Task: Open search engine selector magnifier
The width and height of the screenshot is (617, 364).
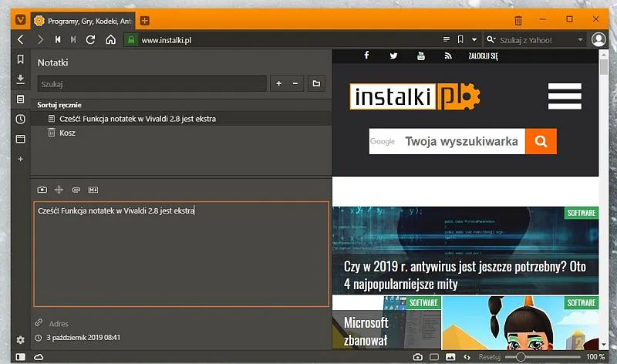Action: [x=491, y=39]
